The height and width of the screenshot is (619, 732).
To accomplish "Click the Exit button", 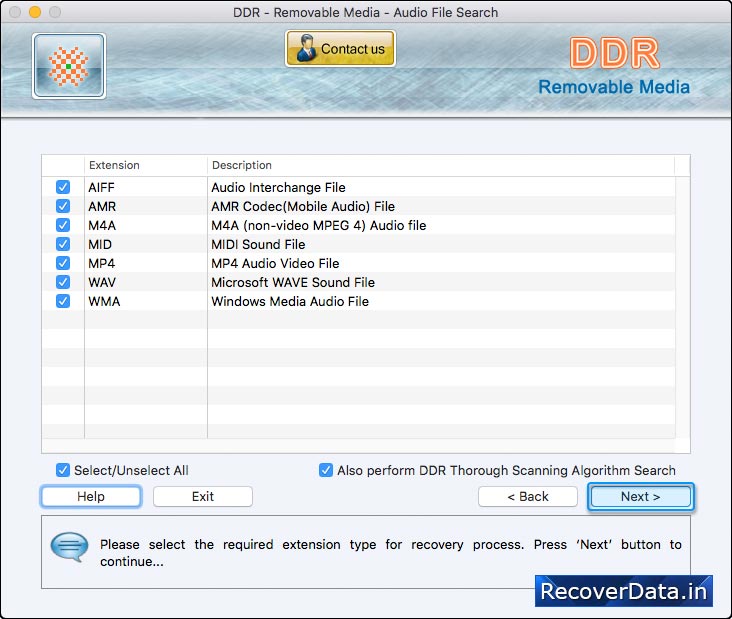I will pos(203,496).
